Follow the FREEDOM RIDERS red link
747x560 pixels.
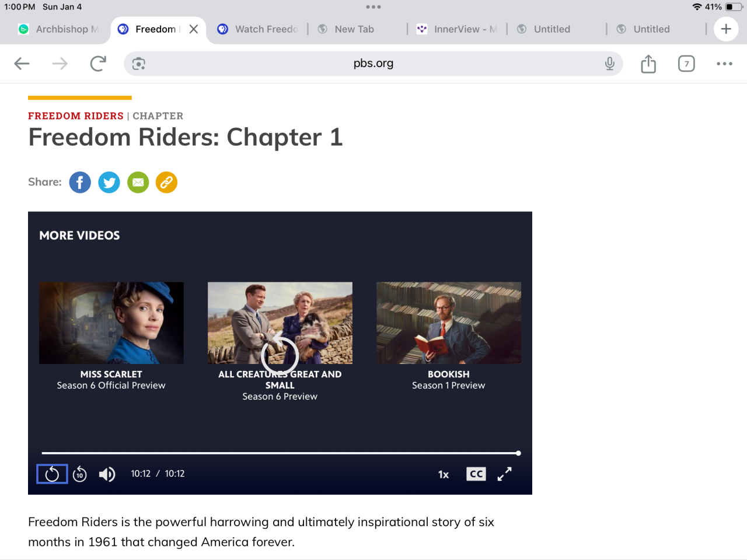76,116
